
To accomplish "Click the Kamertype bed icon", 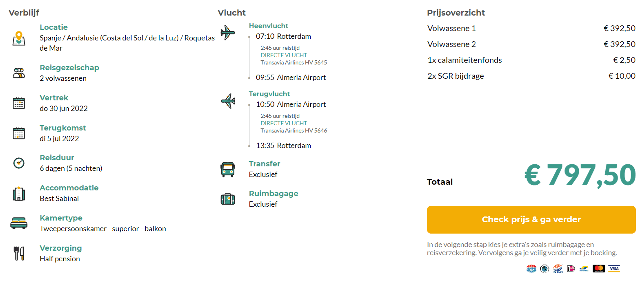I will point(19,223).
